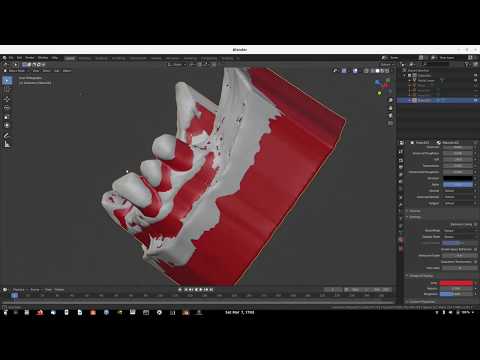480x360 pixels.
Task: Open the Object Mode dropdown in viewport header
Action: [17, 71]
